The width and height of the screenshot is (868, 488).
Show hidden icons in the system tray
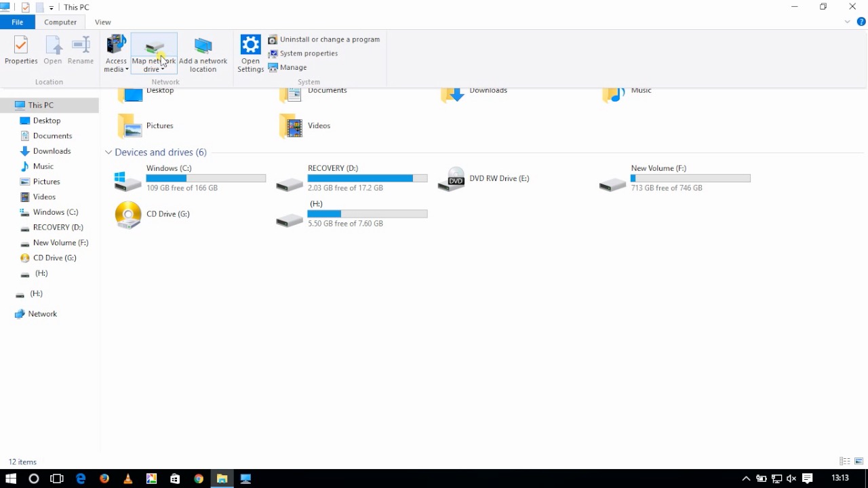tap(746, 479)
